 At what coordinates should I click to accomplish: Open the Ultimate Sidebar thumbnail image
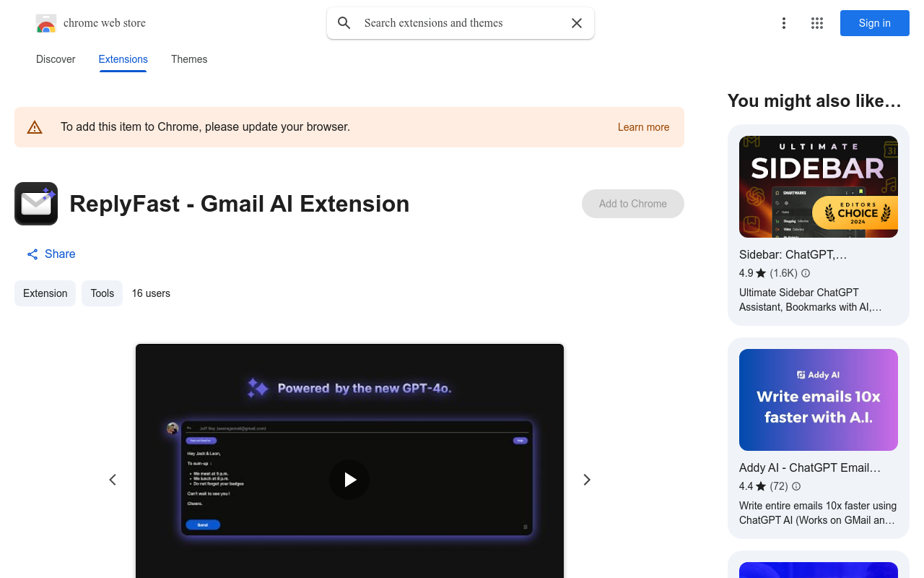(819, 186)
